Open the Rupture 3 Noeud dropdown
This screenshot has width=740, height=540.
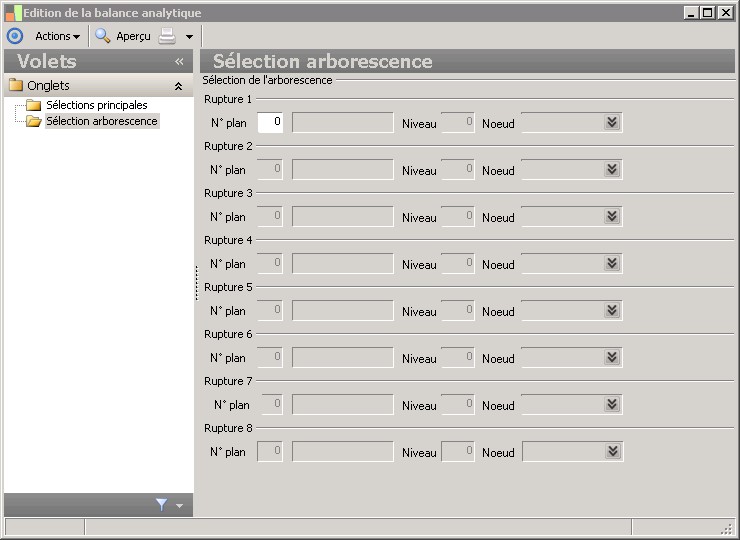point(612,217)
